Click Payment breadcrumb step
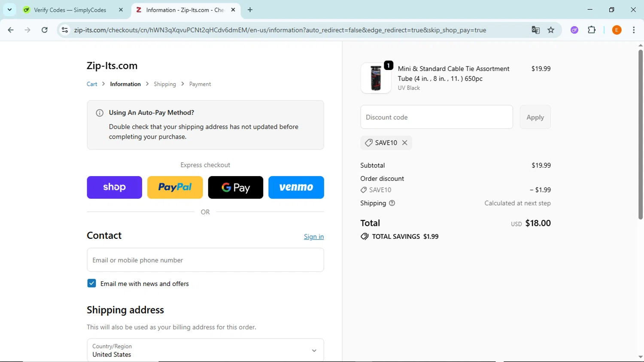Viewport: 644px width, 362px height. [x=200, y=84]
